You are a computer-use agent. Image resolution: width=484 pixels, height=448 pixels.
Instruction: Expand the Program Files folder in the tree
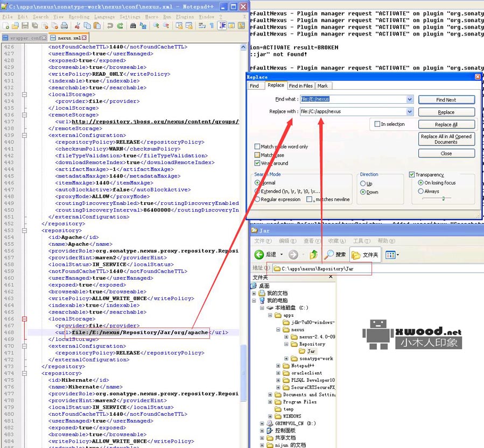(x=270, y=402)
